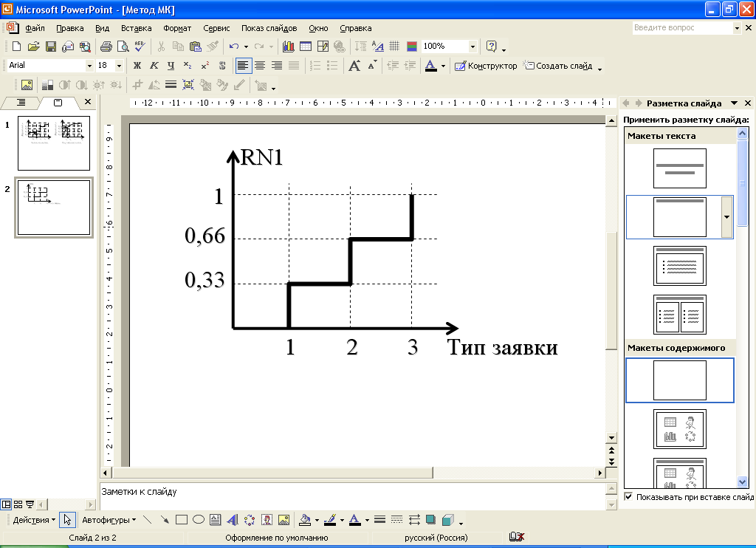The width and height of the screenshot is (756, 548).
Task: Select the Arrow drawing tool
Action: click(165, 520)
